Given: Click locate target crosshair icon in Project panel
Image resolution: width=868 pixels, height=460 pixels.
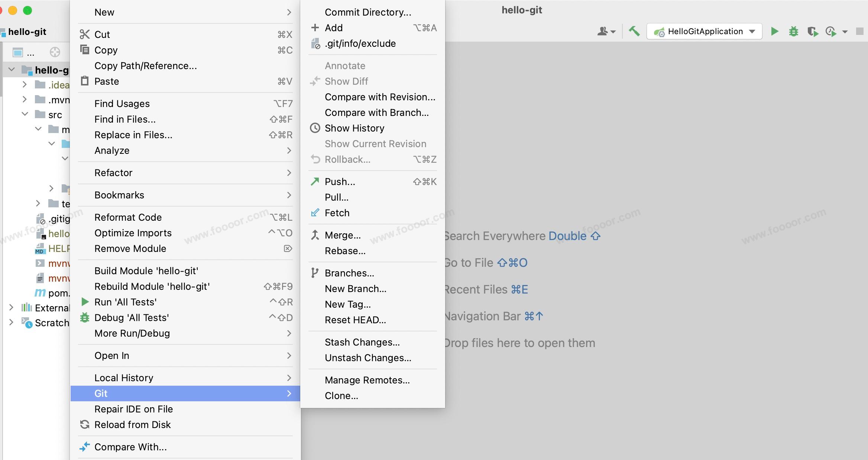Looking at the screenshot, I should click(55, 52).
